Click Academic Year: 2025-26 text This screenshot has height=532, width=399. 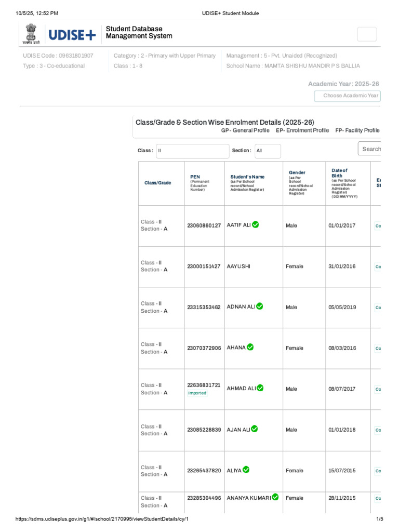tap(343, 84)
